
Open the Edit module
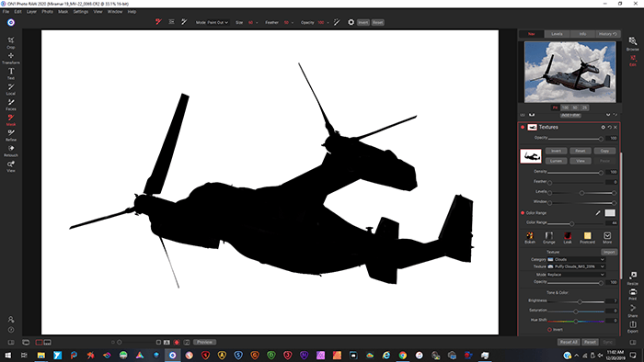(x=633, y=61)
